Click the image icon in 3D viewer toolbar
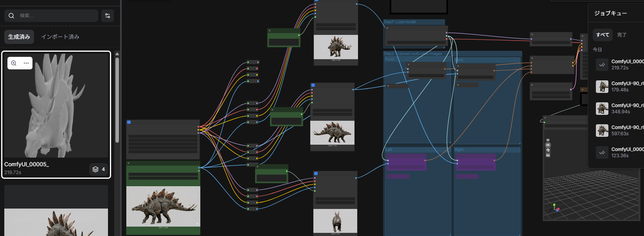This screenshot has width=644, height=236. coord(548,155)
